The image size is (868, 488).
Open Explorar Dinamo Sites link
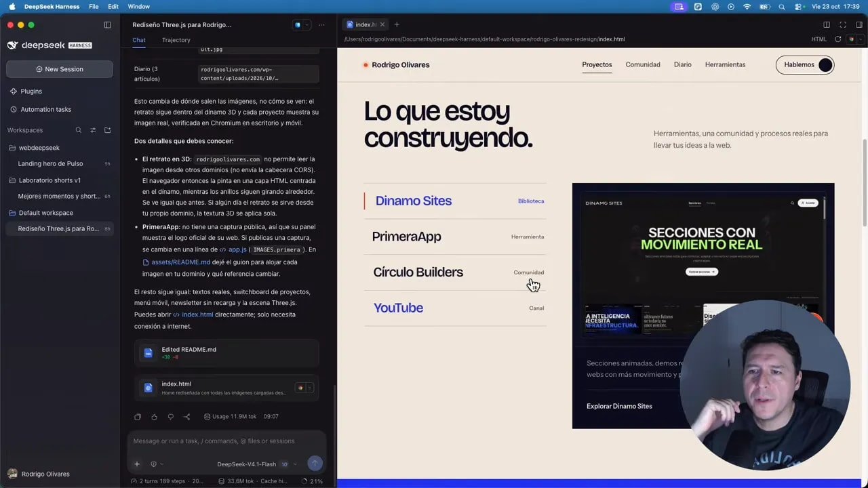619,406
